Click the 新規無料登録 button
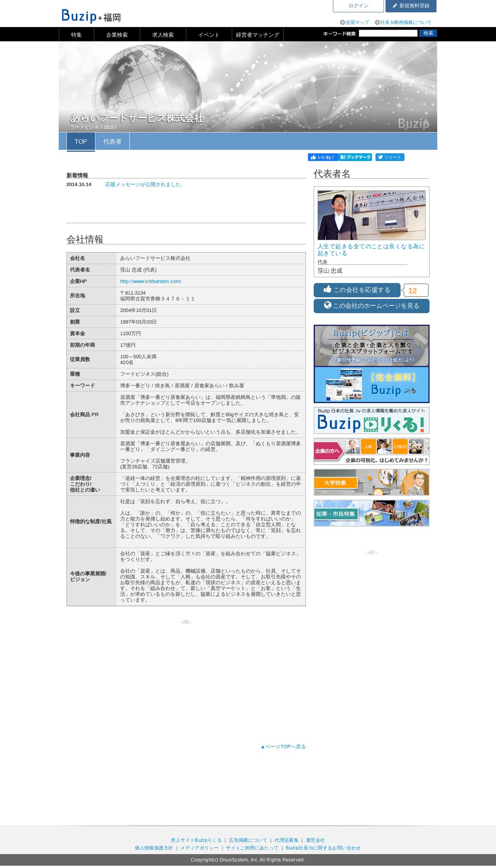496x868 pixels. tap(411, 6)
